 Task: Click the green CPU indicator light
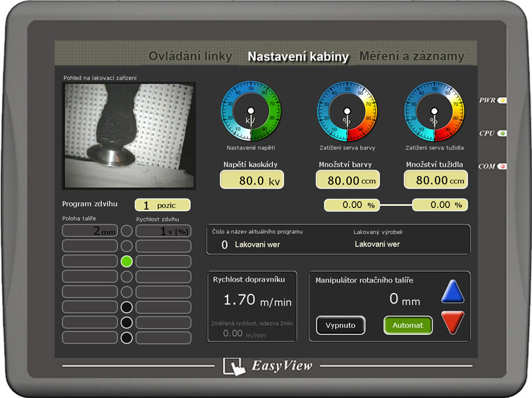tap(502, 133)
